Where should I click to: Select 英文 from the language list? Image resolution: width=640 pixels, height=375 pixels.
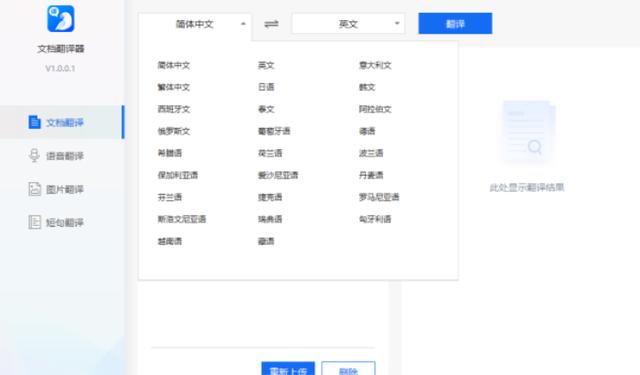[x=266, y=65]
